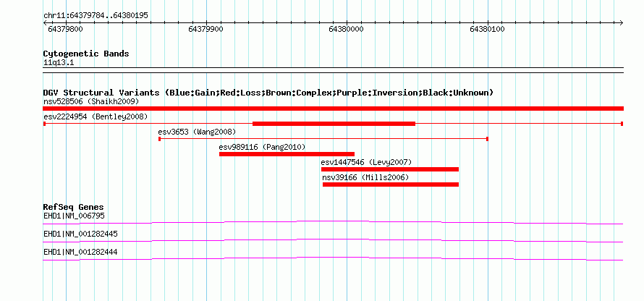Click the esv1447546 (Levy2007) label
644x301 pixels.
[366, 162]
